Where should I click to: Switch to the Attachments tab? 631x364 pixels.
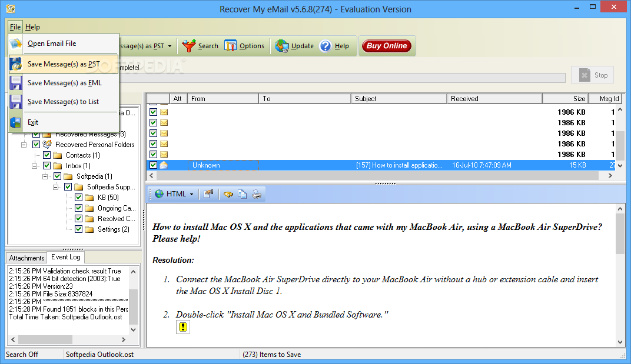[x=26, y=258]
